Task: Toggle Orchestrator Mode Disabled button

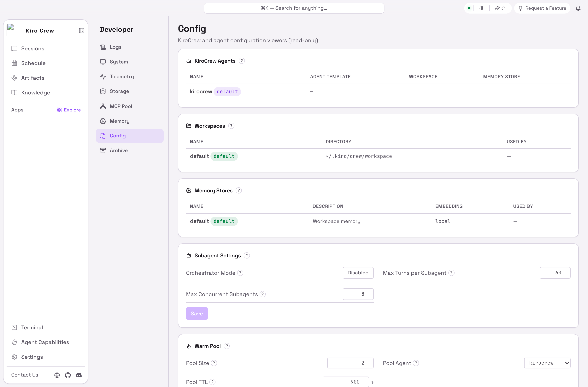Action: pos(358,273)
